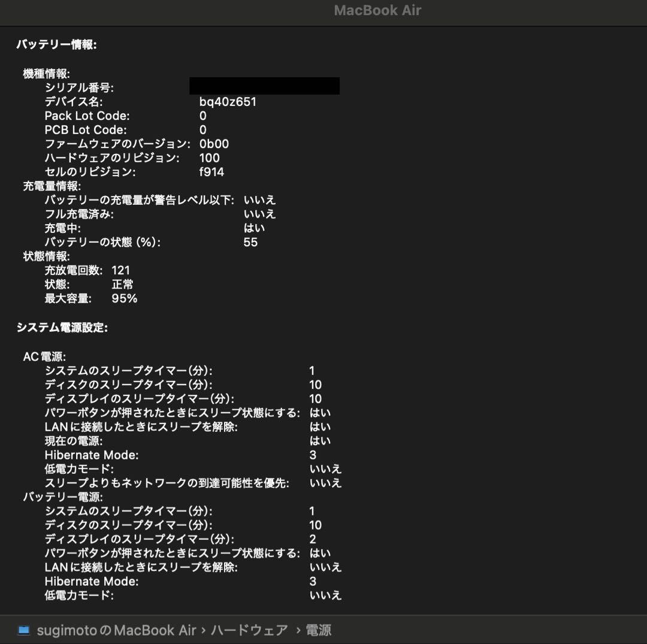Viewport: 647px width, 644px height.
Task: Click the redacted シリアル番号 value area
Action: 265,86
